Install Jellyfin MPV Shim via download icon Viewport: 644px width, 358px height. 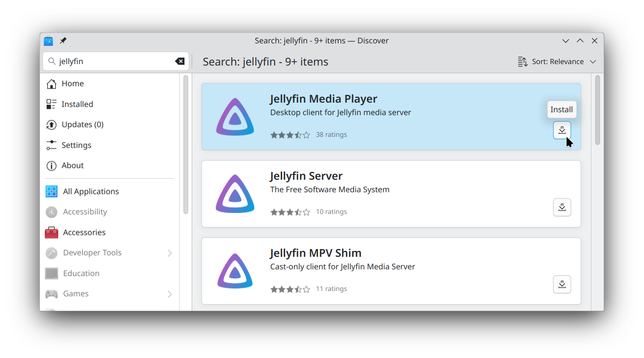(x=562, y=284)
